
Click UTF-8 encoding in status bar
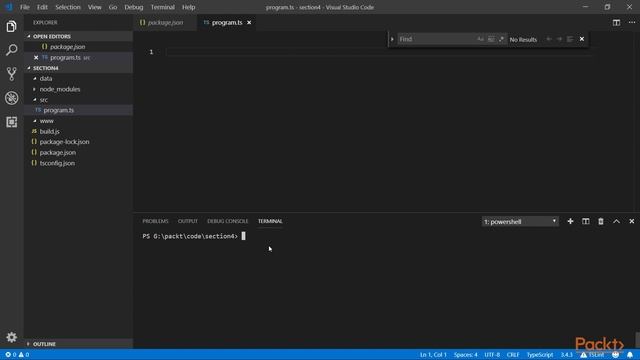click(492, 355)
